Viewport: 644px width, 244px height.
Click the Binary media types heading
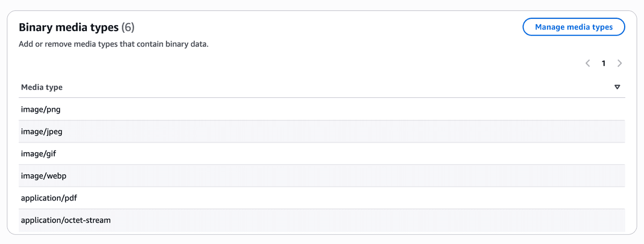tap(69, 27)
